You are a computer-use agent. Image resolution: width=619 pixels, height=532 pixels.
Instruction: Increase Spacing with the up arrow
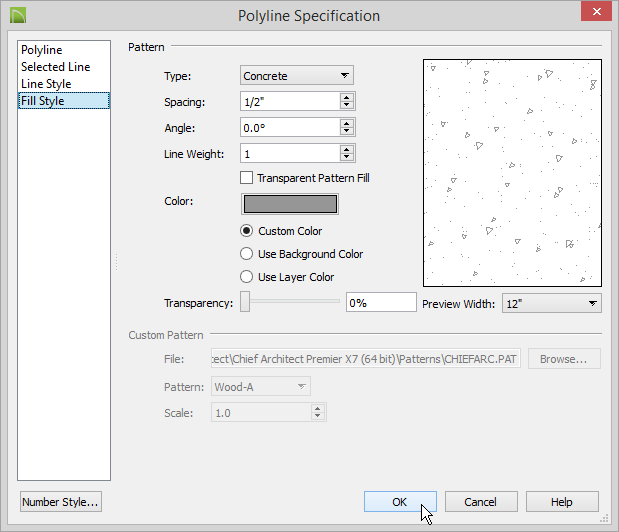coord(347,97)
